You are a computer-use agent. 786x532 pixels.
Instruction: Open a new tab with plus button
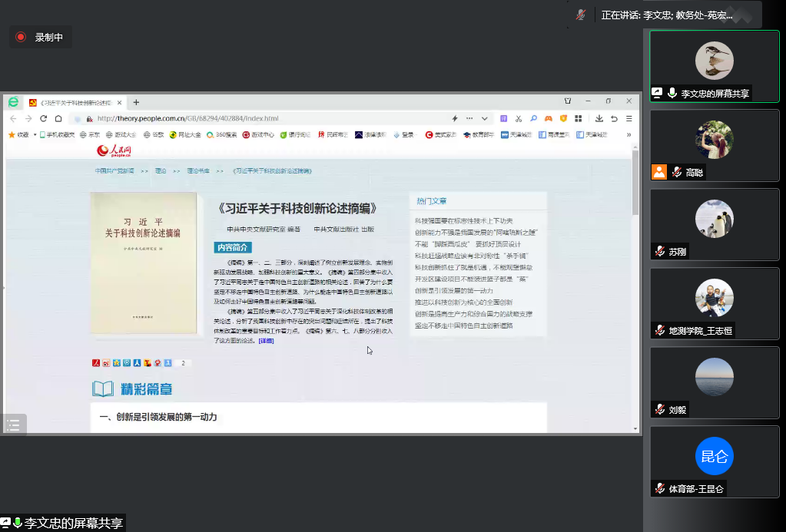[136, 102]
